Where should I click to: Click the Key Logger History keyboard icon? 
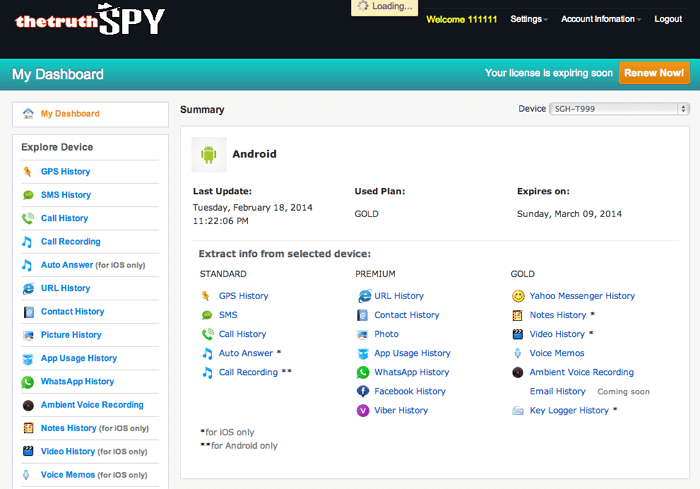tap(518, 410)
